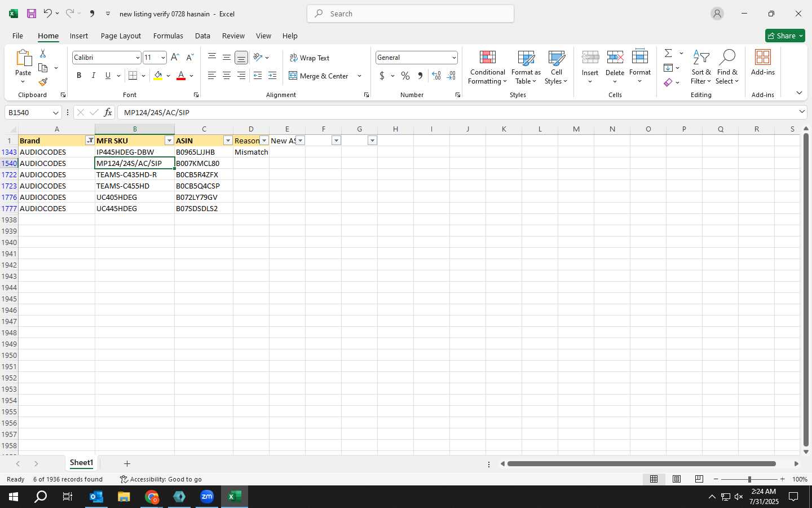812x508 pixels.
Task: Click the Insert Function fx button
Action: pos(108,112)
